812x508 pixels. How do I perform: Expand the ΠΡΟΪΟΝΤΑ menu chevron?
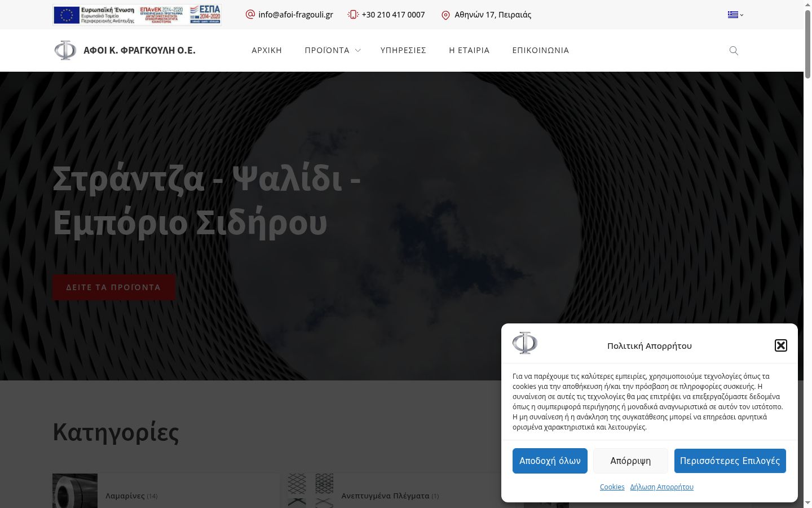[358, 50]
